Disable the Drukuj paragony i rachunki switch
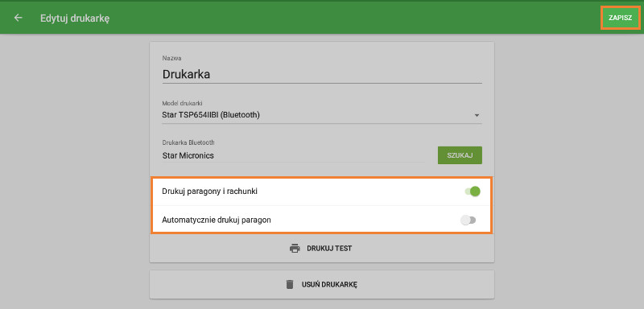The height and width of the screenshot is (309, 644). 473,192
